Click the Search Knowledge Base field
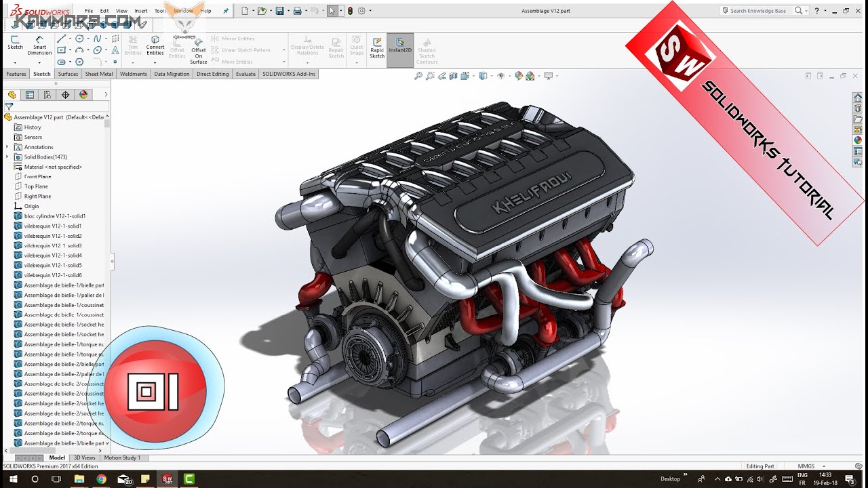 757,11
